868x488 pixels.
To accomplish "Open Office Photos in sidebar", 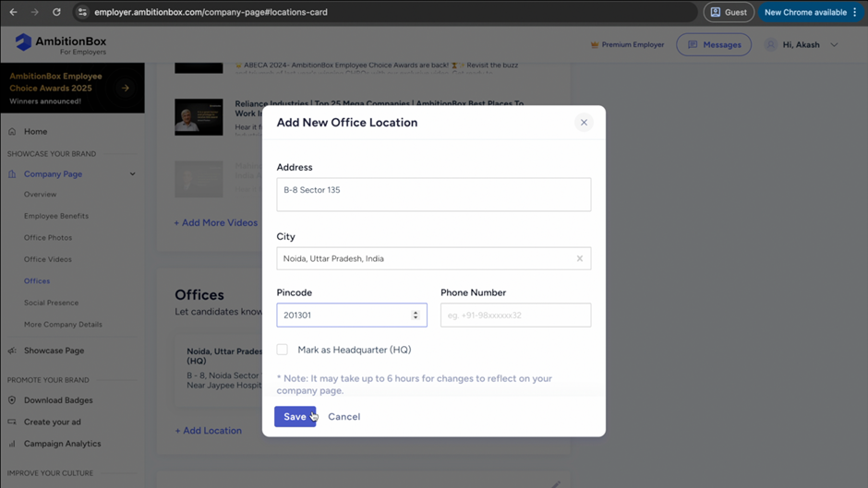I will click(x=48, y=238).
